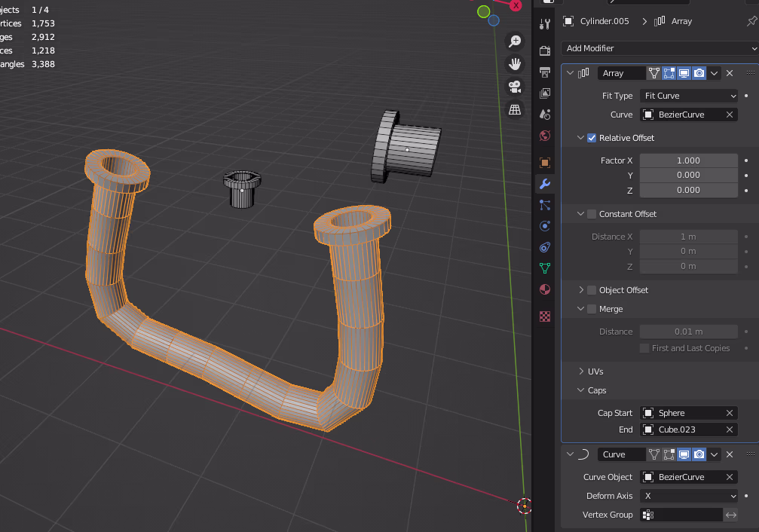The width and height of the screenshot is (759, 532).
Task: Expand the Object Offset section
Action: 581,290
